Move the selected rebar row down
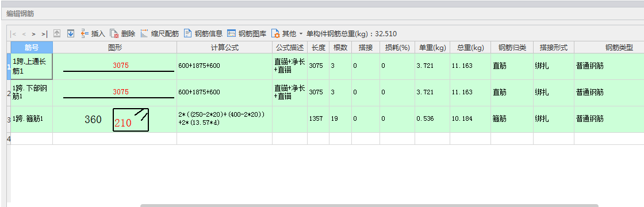This screenshot has width=644, height=207. [71, 34]
